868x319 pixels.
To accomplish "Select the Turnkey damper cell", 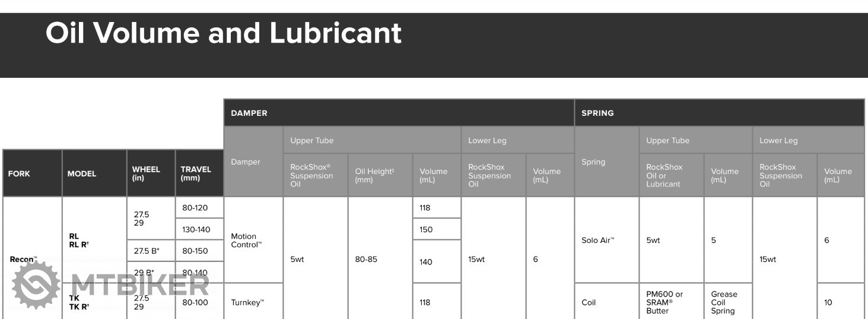I will click(247, 302).
